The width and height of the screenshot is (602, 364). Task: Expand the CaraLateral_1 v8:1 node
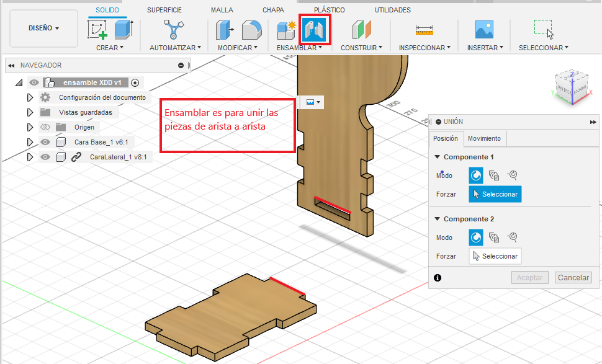[30, 157]
